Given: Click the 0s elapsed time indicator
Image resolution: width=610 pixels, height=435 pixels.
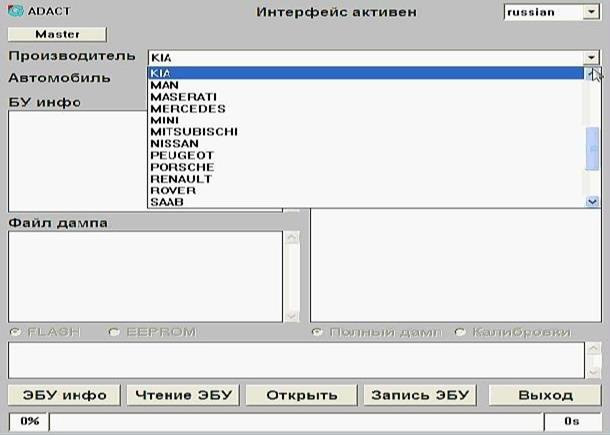Looking at the screenshot, I should 572,422.
